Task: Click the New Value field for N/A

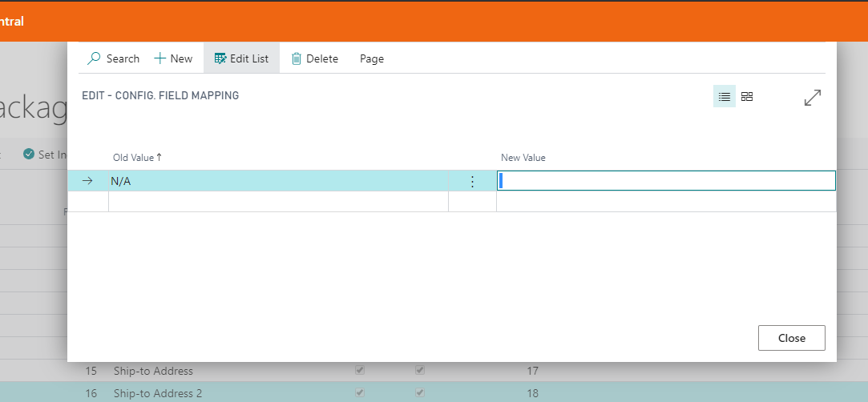Action: point(665,181)
